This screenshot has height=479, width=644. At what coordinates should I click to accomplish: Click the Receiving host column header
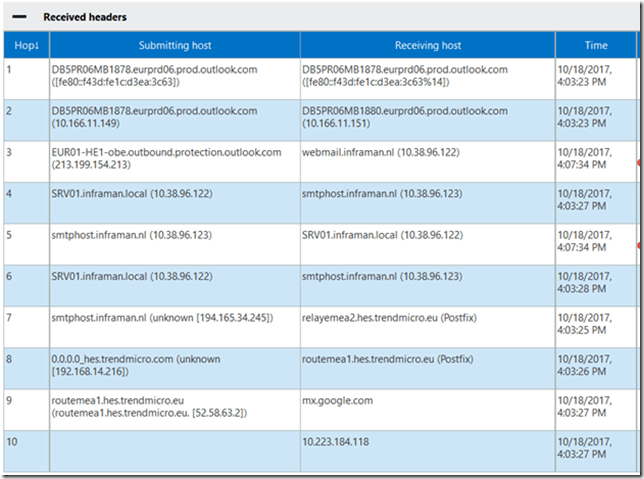pyautogui.click(x=427, y=45)
